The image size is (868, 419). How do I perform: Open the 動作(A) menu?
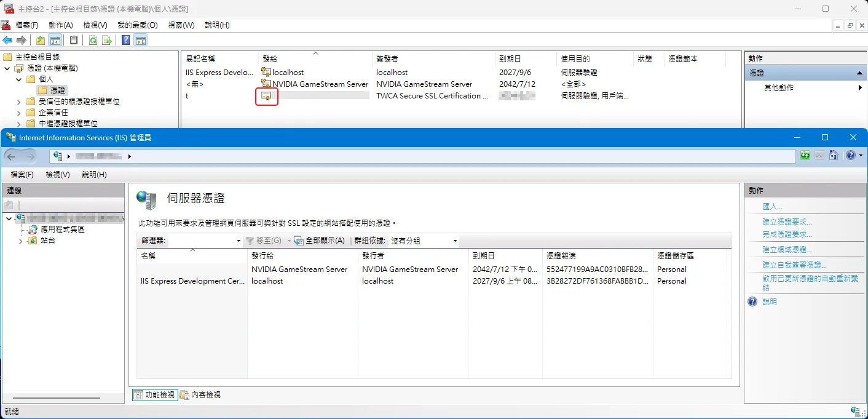(60, 25)
